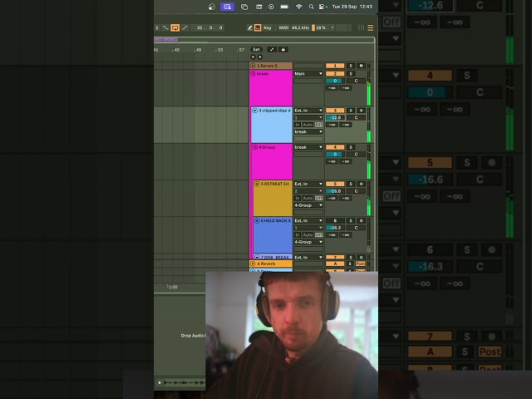
Task: Toggle MIDI map mode button
Action: pos(283,27)
